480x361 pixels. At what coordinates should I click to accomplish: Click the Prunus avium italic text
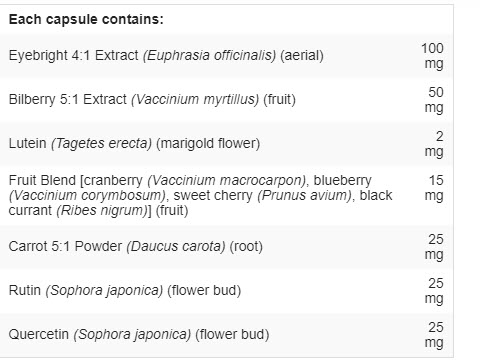(305, 195)
